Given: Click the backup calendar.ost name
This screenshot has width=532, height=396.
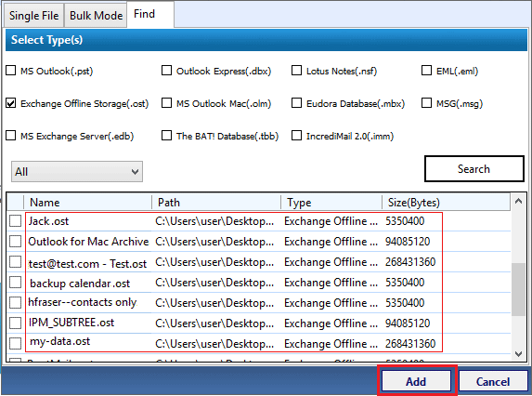Looking at the screenshot, I should pyautogui.click(x=80, y=284).
